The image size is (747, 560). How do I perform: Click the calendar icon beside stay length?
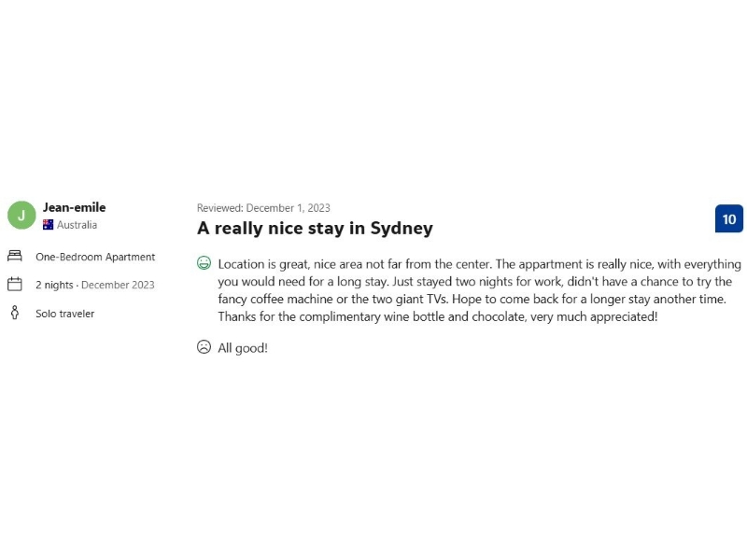click(x=15, y=285)
